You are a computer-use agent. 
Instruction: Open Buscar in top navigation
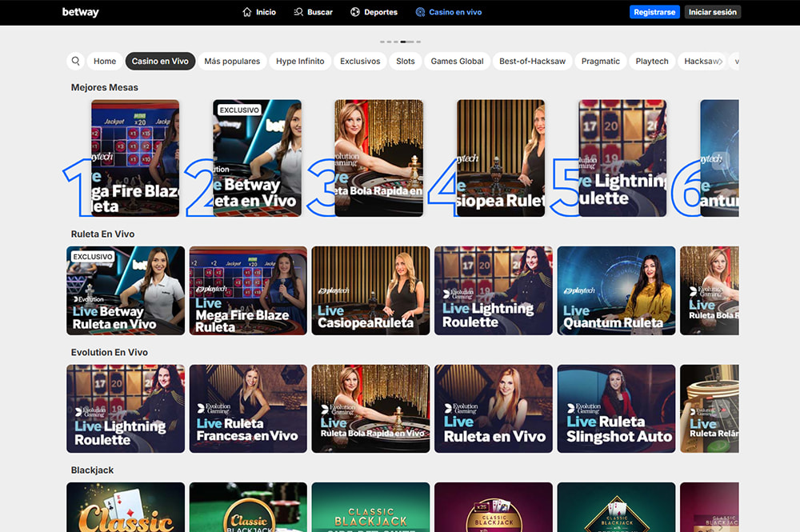(314, 12)
